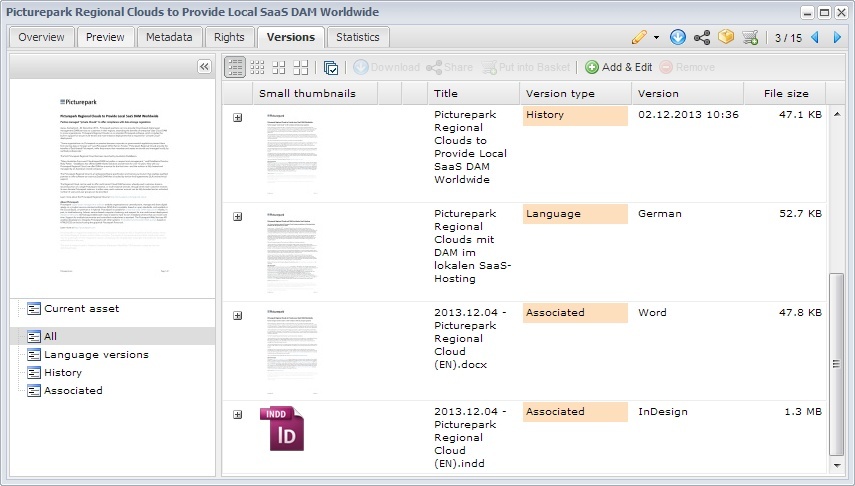
Task: Expand the Word associated version row
Action: 238,315
